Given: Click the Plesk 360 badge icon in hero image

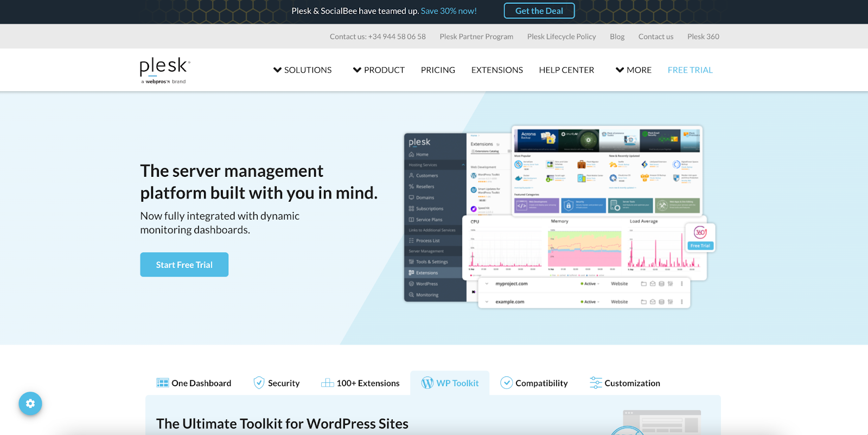Looking at the screenshot, I should click(700, 233).
